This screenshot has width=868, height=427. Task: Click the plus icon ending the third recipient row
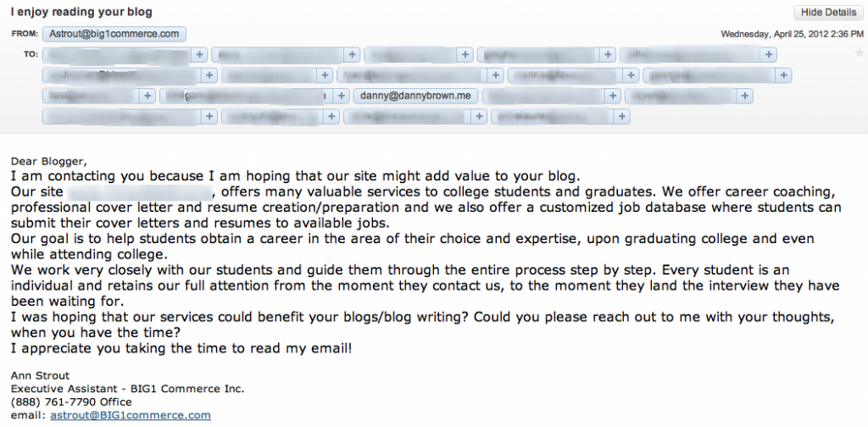744,96
